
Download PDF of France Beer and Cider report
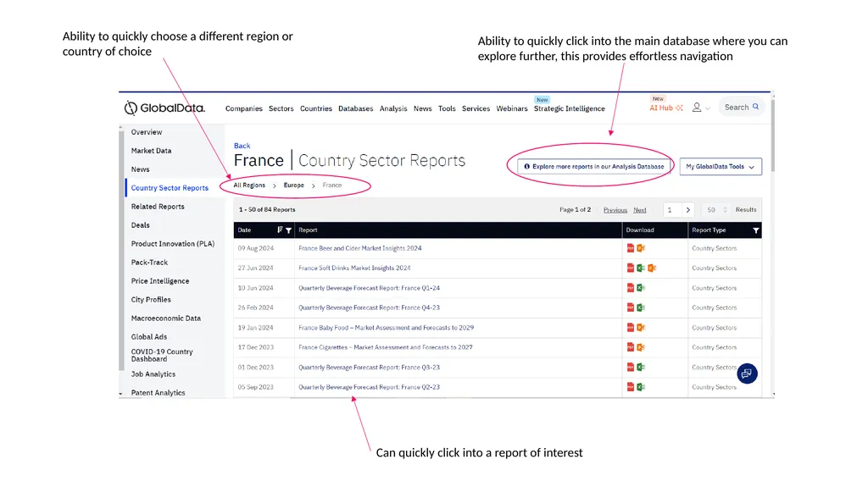(630, 248)
